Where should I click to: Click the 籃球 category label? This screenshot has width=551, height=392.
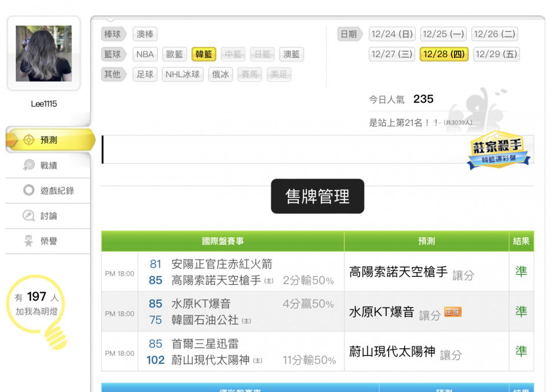tap(113, 54)
